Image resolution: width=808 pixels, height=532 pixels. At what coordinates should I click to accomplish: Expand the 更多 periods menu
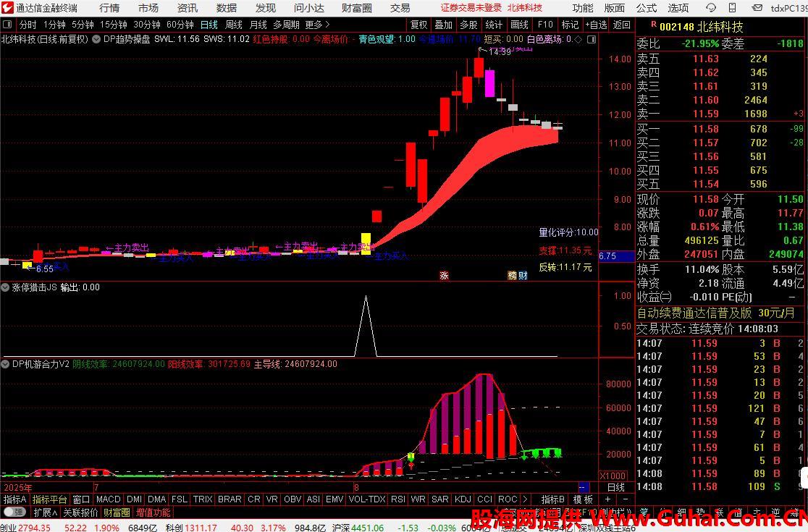[317, 25]
